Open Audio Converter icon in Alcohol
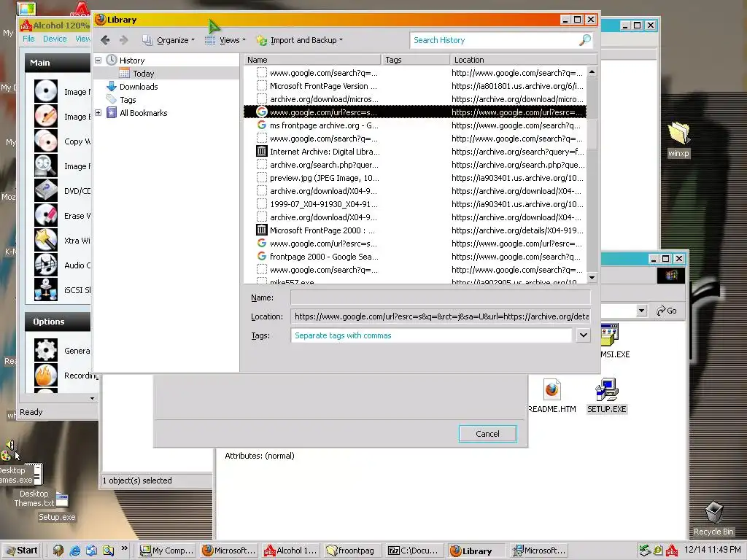747x560 pixels. (46, 265)
